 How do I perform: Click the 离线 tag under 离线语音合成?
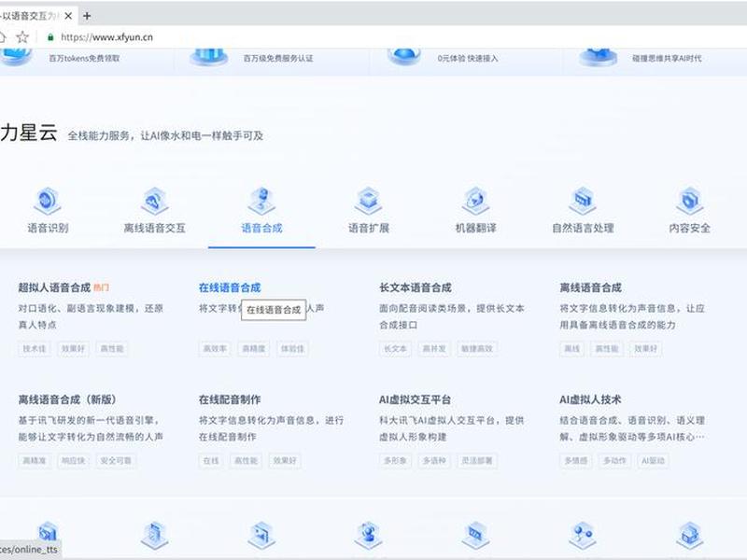pyautogui.click(x=571, y=348)
